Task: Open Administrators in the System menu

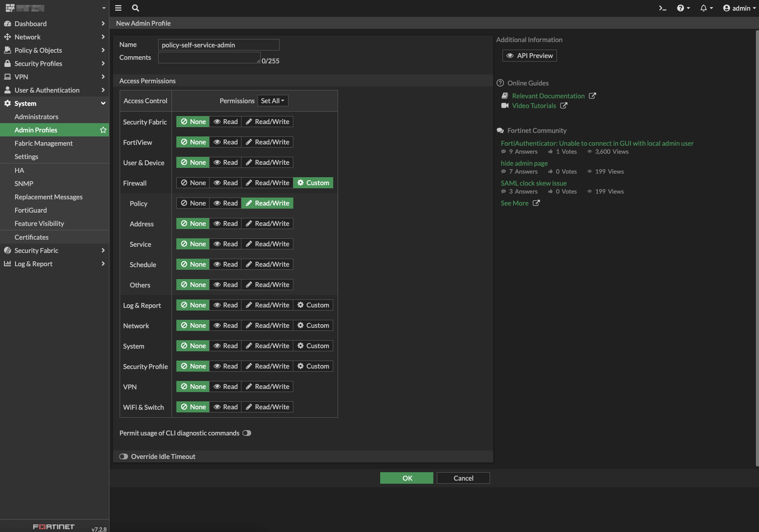Action: tap(36, 116)
